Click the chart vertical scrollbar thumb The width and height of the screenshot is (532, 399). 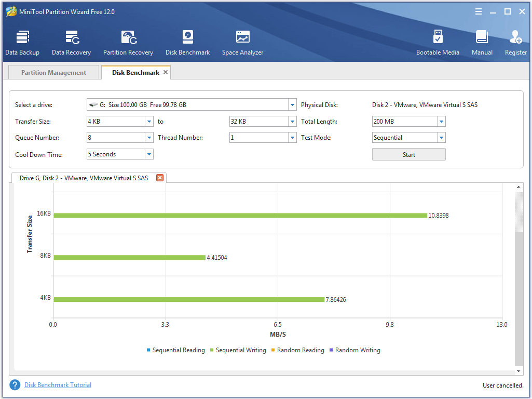(x=519, y=299)
